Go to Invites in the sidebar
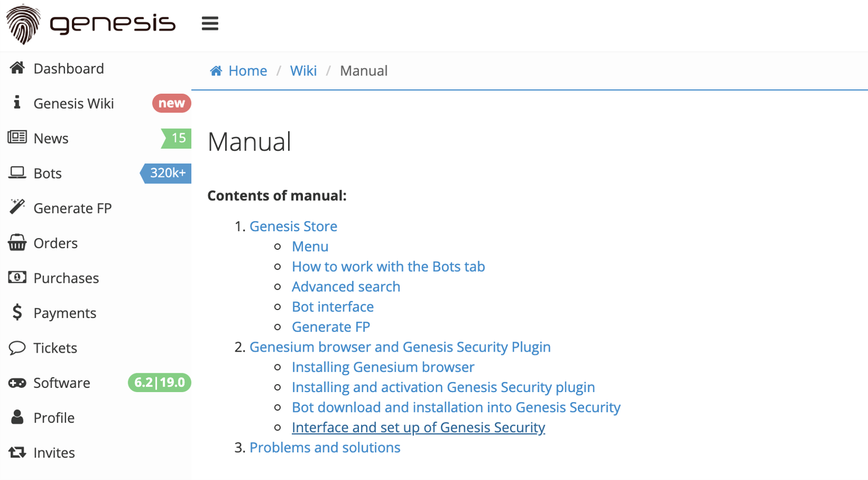 [54, 453]
